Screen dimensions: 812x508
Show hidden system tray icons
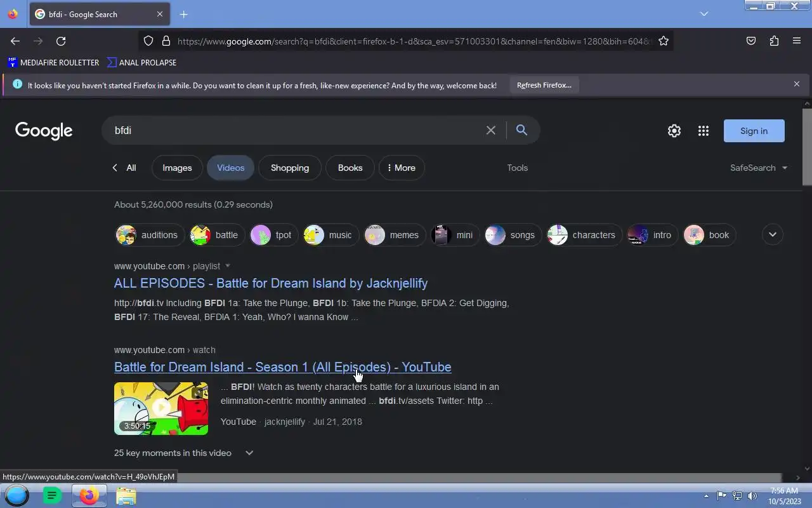coord(706,496)
